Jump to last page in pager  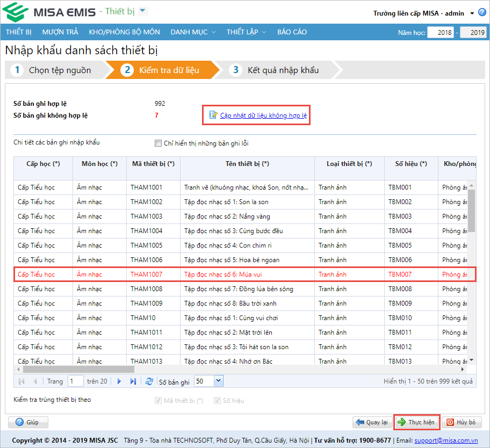point(133,381)
